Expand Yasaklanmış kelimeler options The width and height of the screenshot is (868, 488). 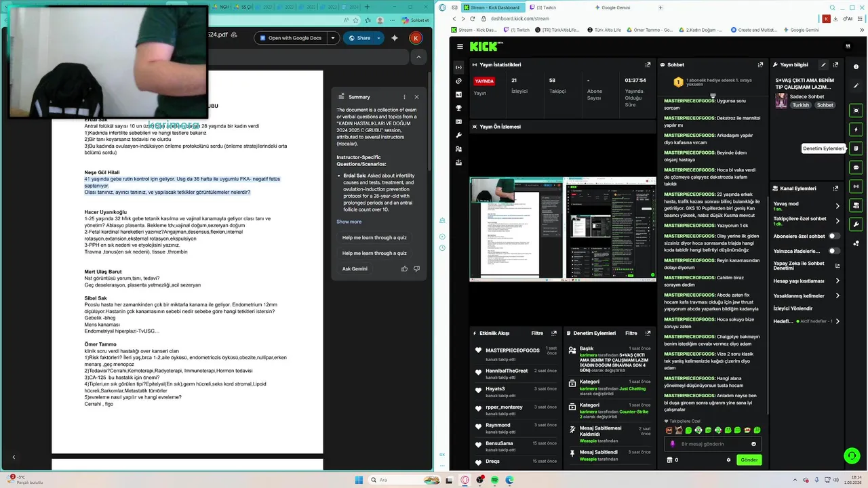tap(837, 296)
